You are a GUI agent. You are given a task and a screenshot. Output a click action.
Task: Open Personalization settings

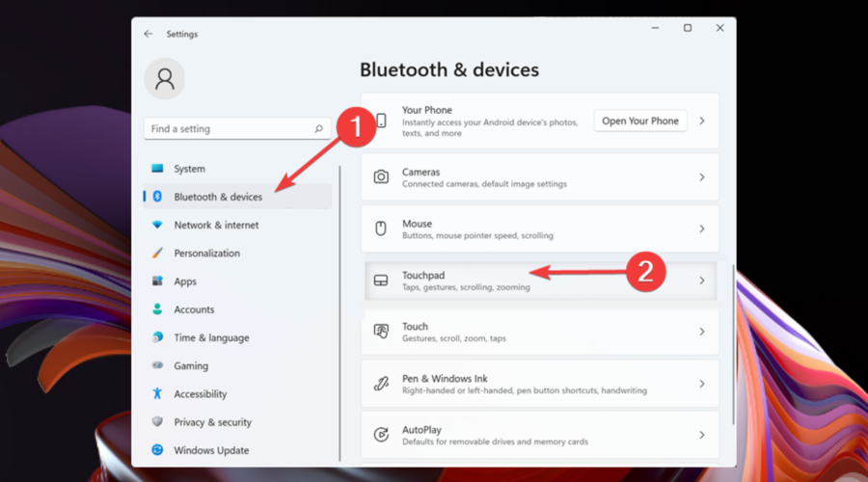(x=237, y=253)
